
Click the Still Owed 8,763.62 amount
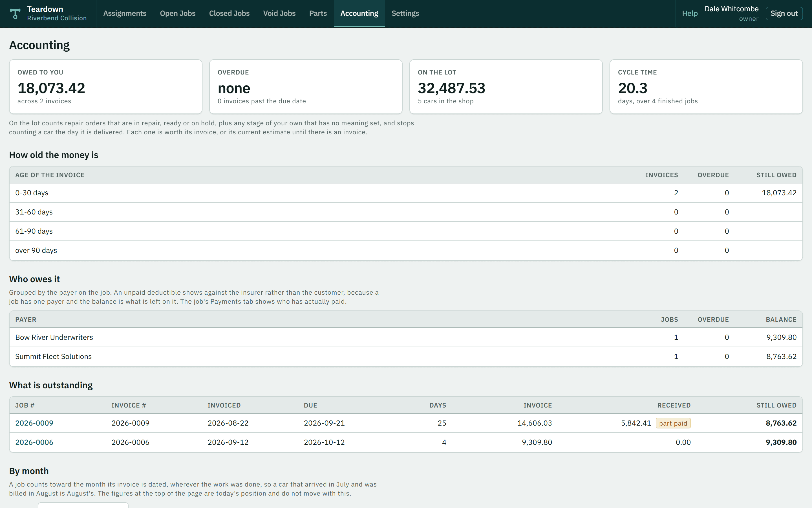click(x=781, y=423)
